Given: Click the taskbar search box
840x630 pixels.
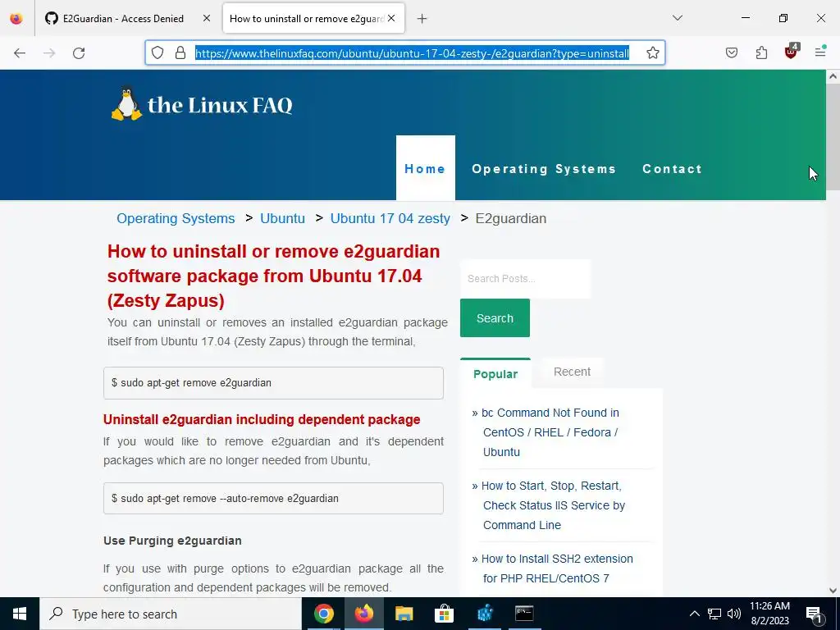Looking at the screenshot, I should click(x=171, y=614).
